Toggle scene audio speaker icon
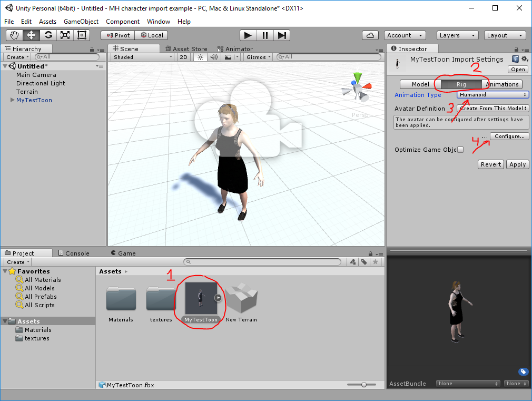532x401 pixels. point(214,57)
